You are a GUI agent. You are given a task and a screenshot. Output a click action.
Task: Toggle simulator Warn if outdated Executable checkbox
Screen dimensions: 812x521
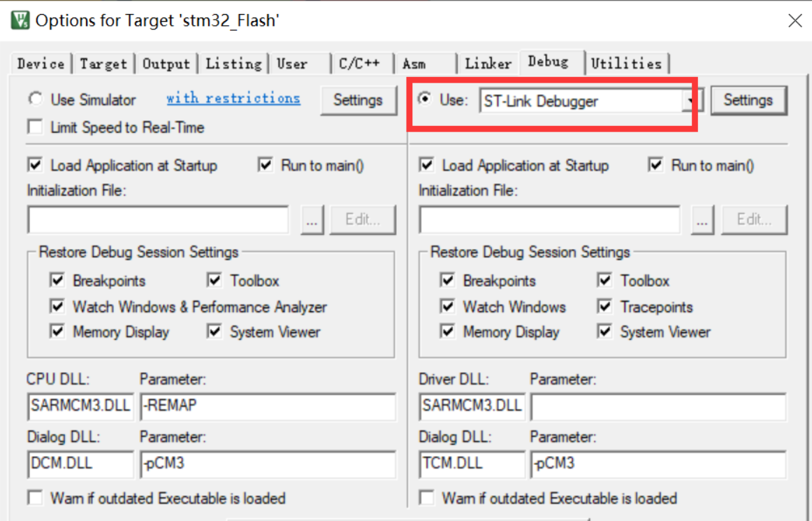point(35,498)
